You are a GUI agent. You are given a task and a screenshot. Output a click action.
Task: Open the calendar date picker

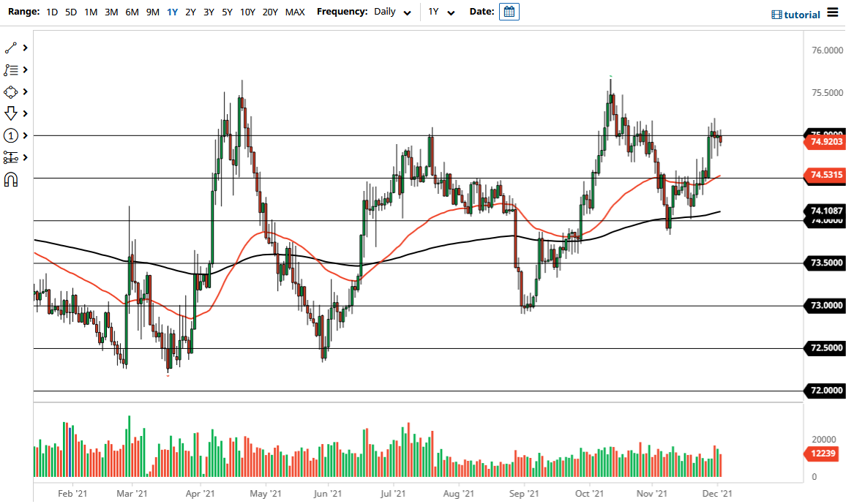coord(508,11)
